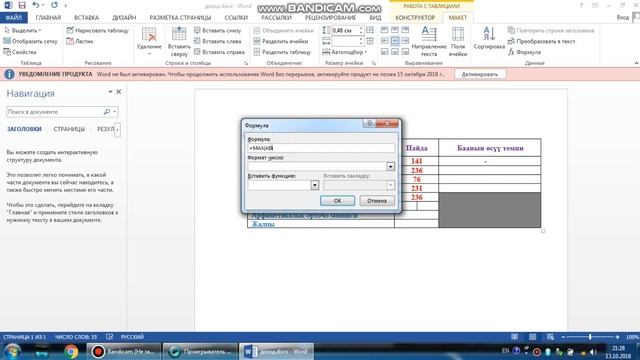The height and width of the screenshot is (360, 640).
Task: Click OK in the Формула dialog
Action: point(337,200)
